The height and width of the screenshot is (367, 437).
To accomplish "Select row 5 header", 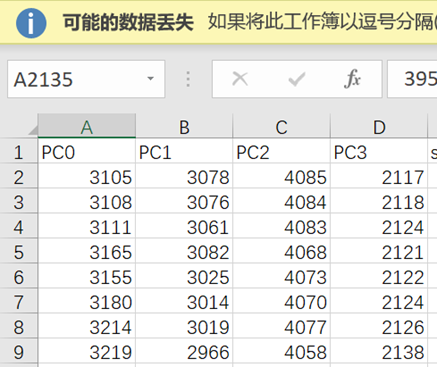I will (19, 252).
